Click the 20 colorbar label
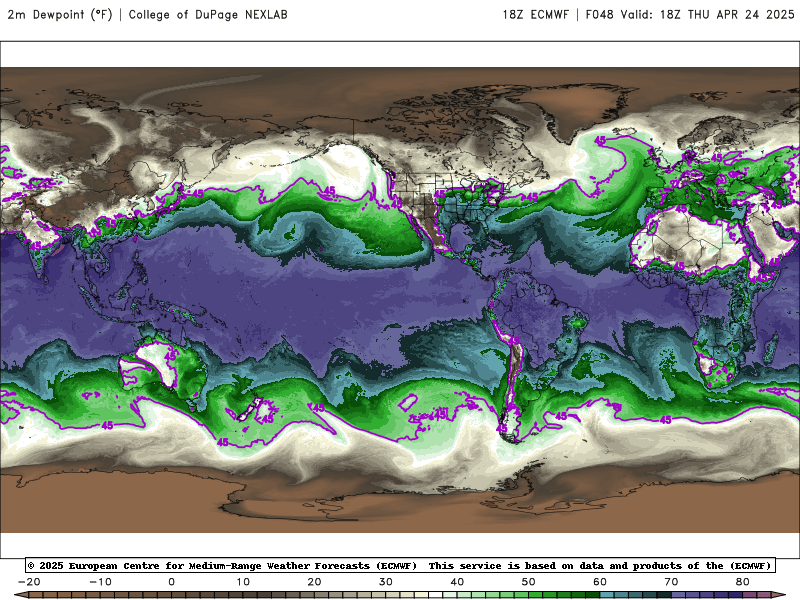Viewport: 800px width, 600px height. click(x=314, y=582)
